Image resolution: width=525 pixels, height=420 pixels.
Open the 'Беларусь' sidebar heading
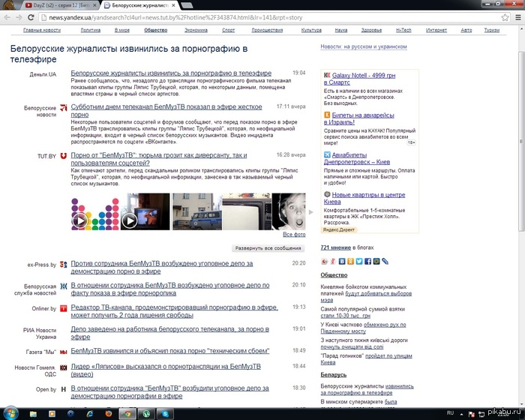(x=334, y=375)
